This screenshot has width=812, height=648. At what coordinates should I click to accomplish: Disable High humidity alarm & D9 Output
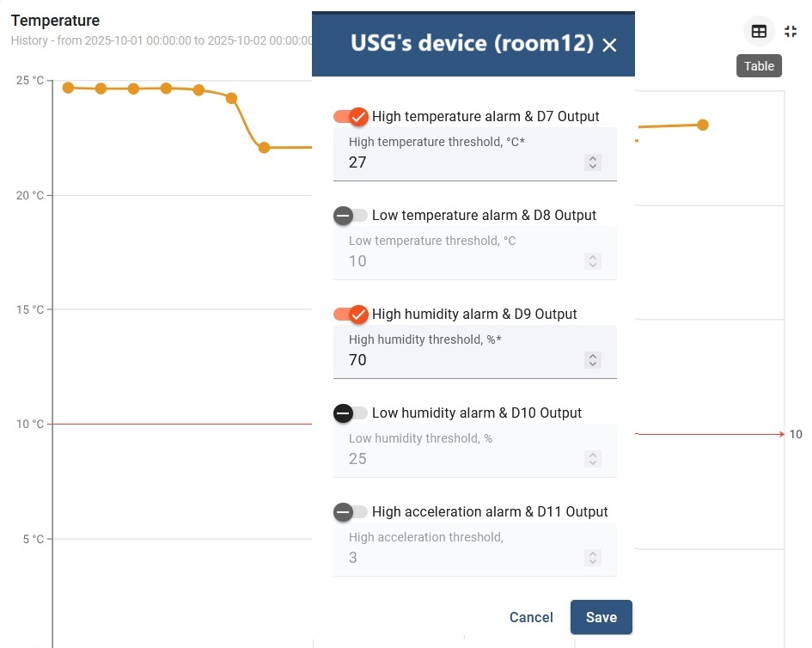(x=351, y=314)
